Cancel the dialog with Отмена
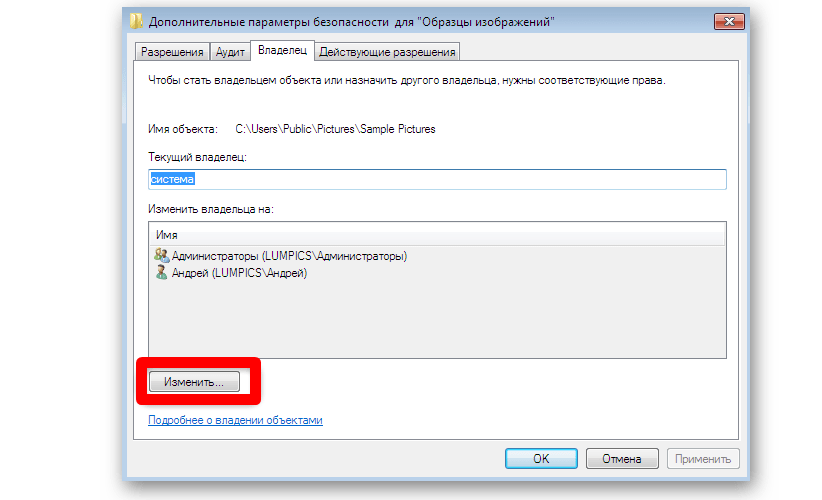The width and height of the screenshot is (822, 500). click(x=622, y=459)
